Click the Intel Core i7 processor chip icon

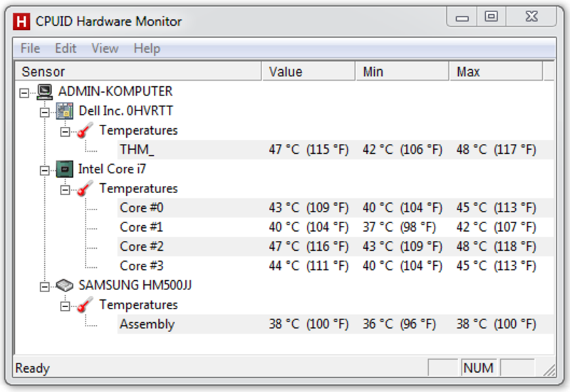(x=65, y=169)
